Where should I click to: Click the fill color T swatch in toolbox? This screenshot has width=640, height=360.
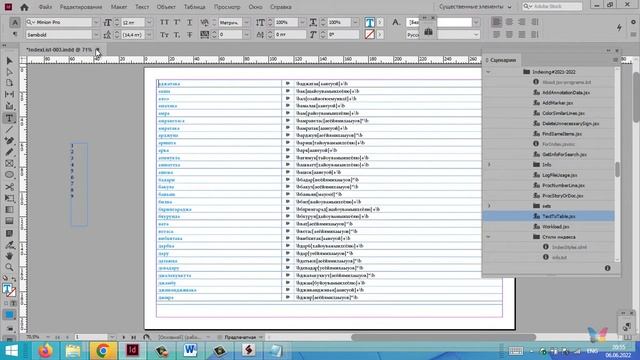7,288
